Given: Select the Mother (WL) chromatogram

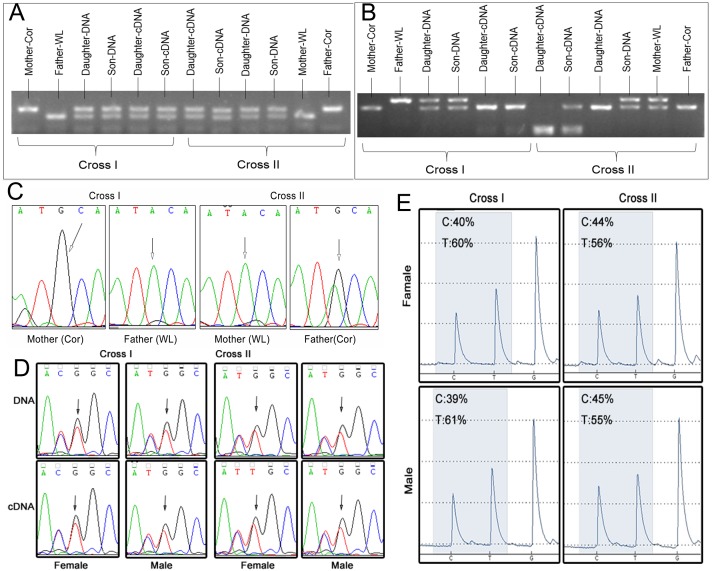Looking at the screenshot, I should [x=243, y=267].
